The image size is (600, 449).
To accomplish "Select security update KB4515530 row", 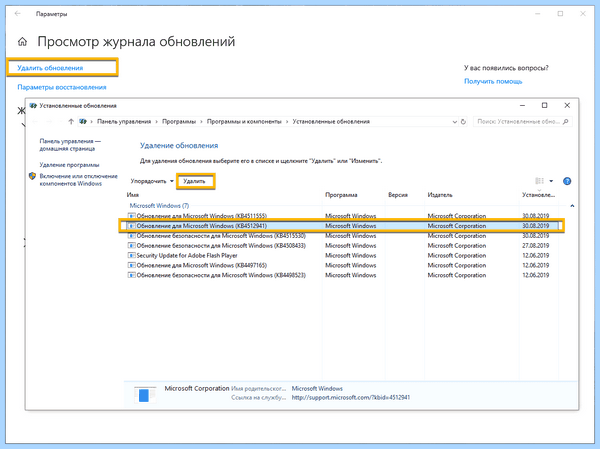I will coord(343,236).
